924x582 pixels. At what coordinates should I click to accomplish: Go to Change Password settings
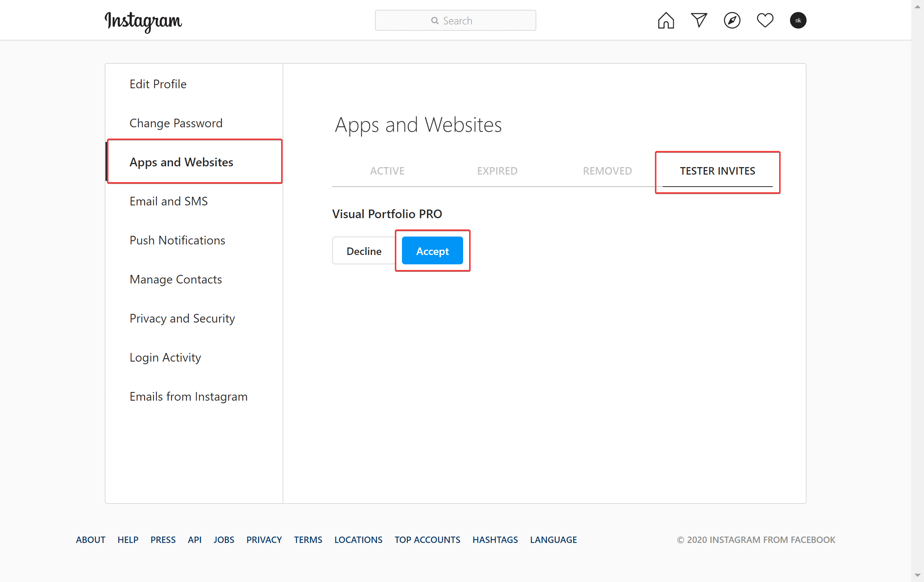tap(176, 123)
